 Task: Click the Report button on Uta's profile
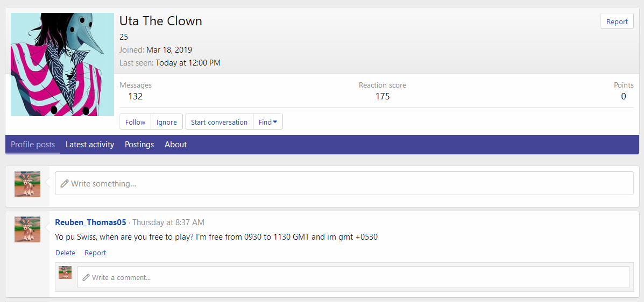pyautogui.click(x=617, y=21)
